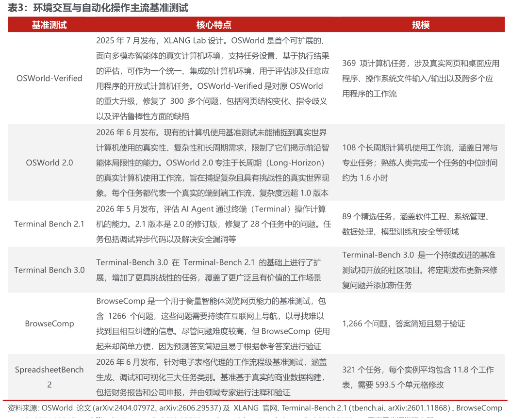Click the 基准测试 column header
Viewport: 510px width, 420px height.
[49, 25]
